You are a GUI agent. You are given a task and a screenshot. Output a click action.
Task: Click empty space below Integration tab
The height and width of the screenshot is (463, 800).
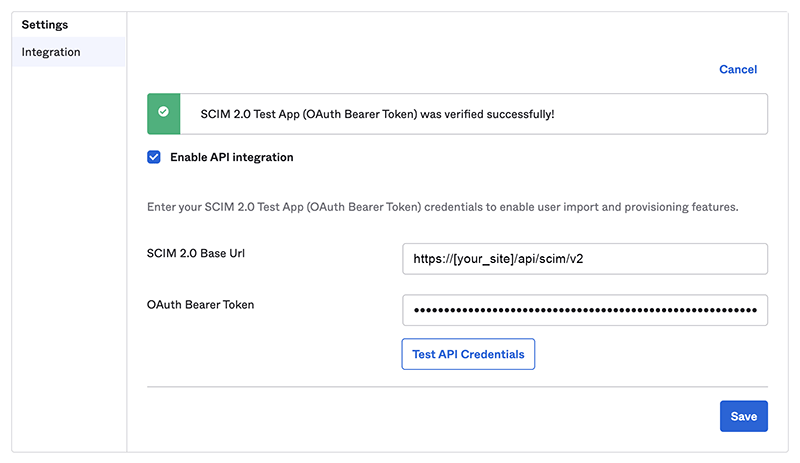tap(68, 250)
